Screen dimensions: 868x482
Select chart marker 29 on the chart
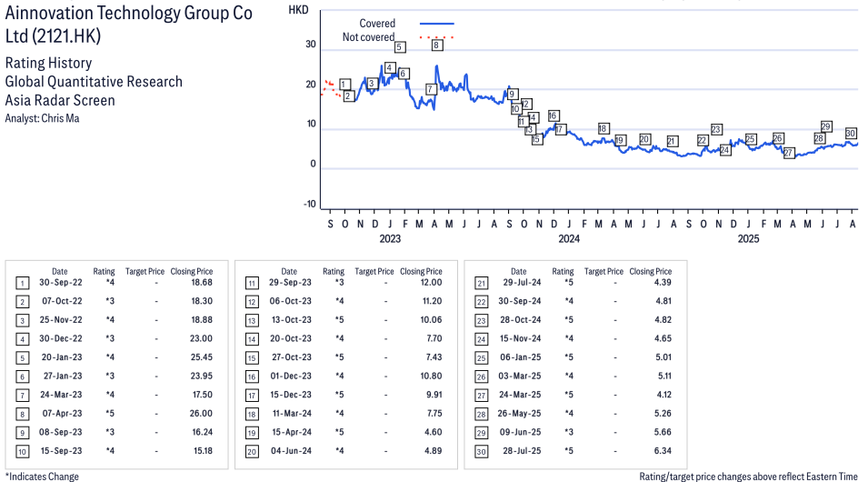click(x=826, y=126)
